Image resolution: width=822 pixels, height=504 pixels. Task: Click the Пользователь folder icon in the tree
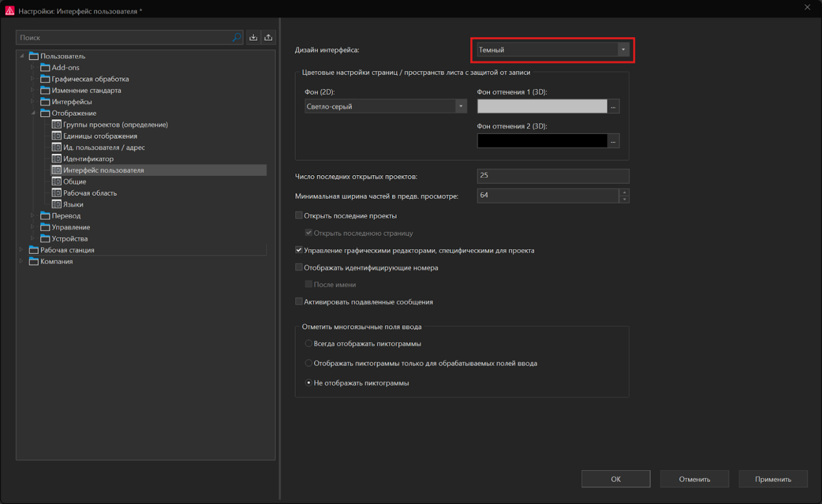(33, 55)
